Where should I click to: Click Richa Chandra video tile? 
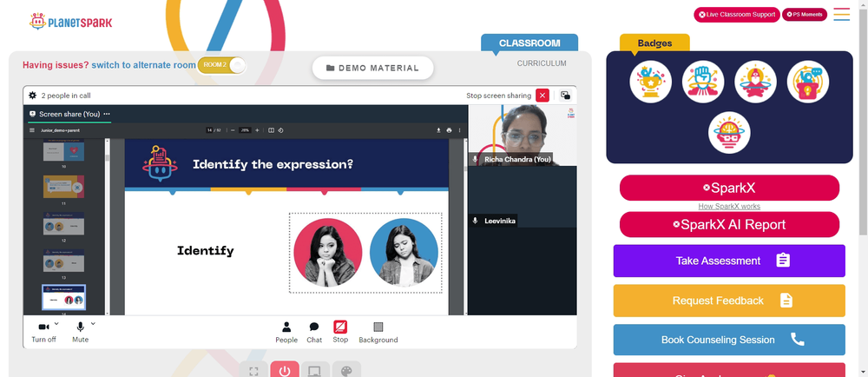pos(522,136)
